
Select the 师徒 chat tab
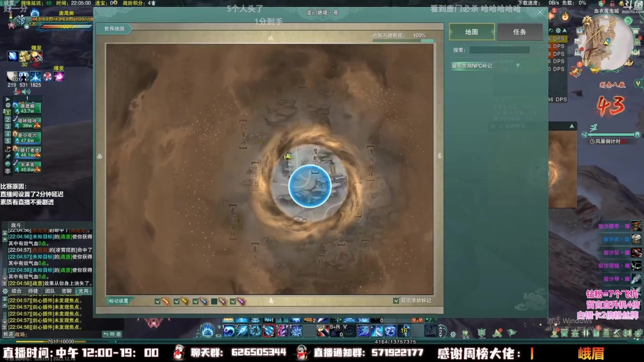(x=33, y=291)
